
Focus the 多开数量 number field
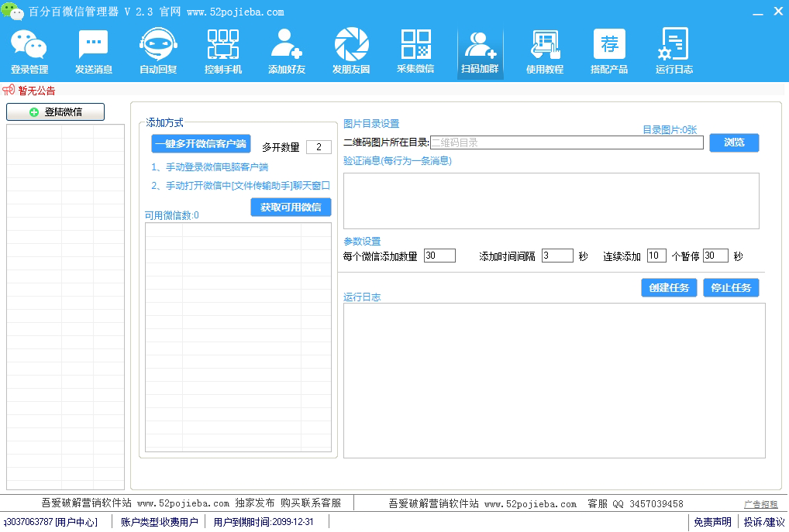(319, 147)
